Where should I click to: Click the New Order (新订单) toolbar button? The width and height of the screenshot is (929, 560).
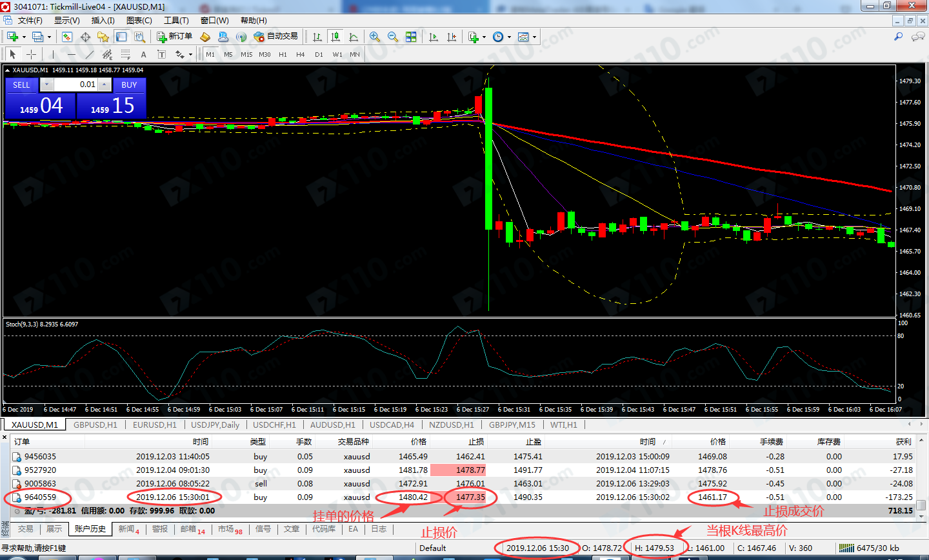click(174, 37)
